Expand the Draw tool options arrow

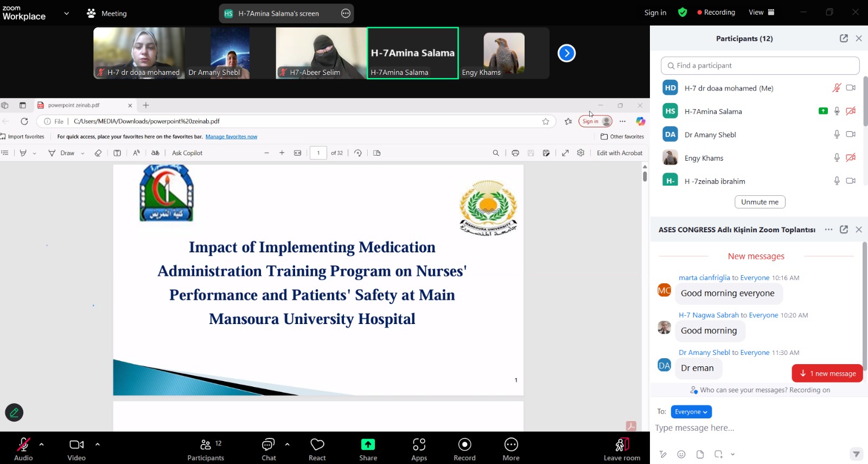82,154
